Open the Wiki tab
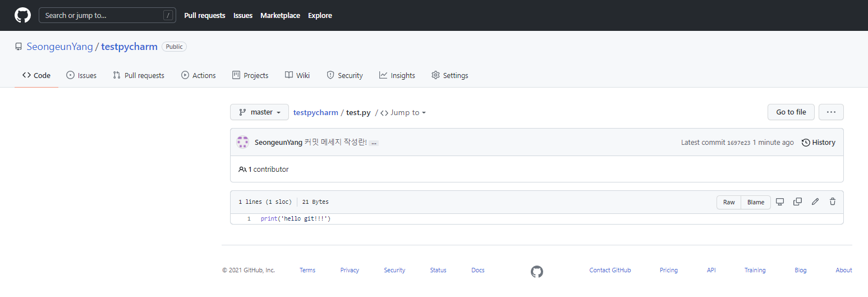Screen dimensions: 868x297 [x=297, y=75]
